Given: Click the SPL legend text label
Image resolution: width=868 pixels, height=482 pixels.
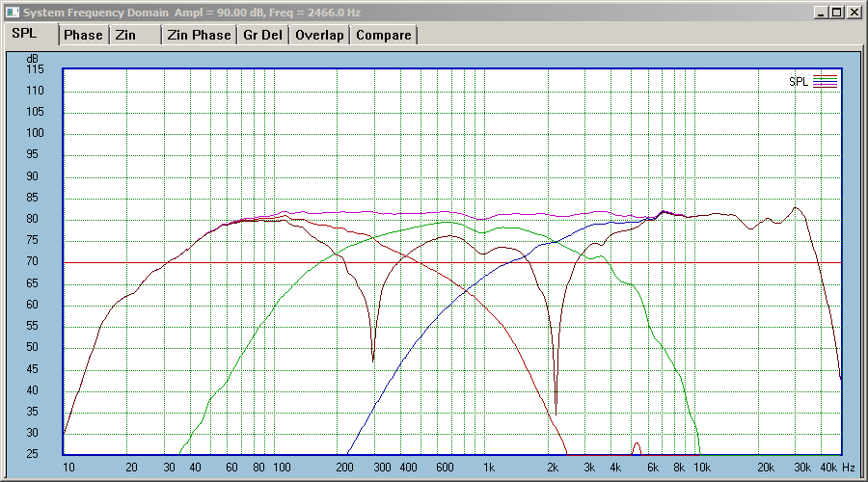Looking at the screenshot, I should tap(799, 81).
